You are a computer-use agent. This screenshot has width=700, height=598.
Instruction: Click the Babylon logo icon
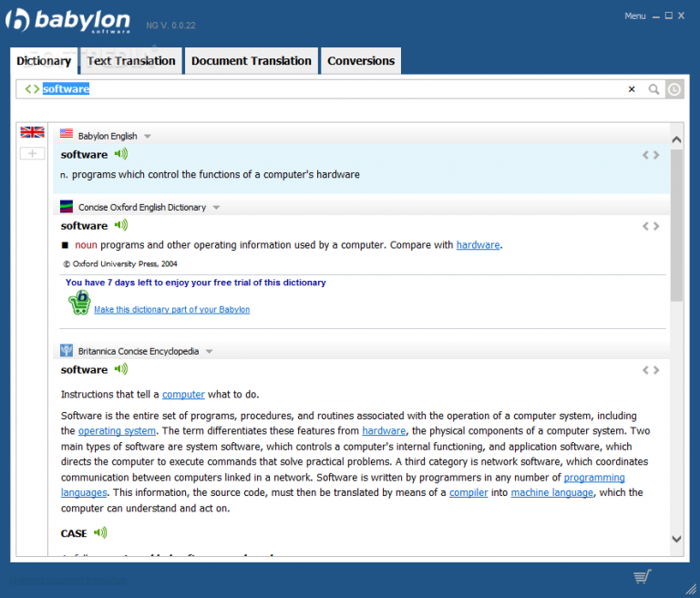pos(17,20)
